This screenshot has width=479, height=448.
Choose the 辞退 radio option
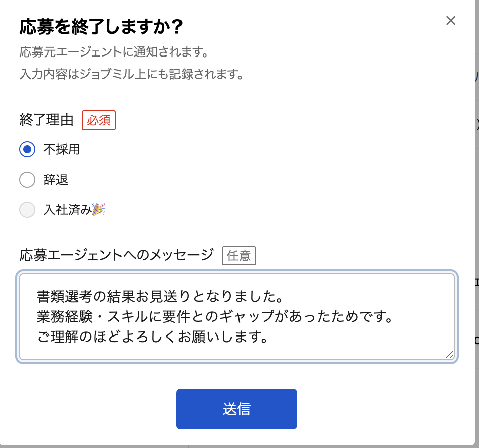click(x=27, y=180)
